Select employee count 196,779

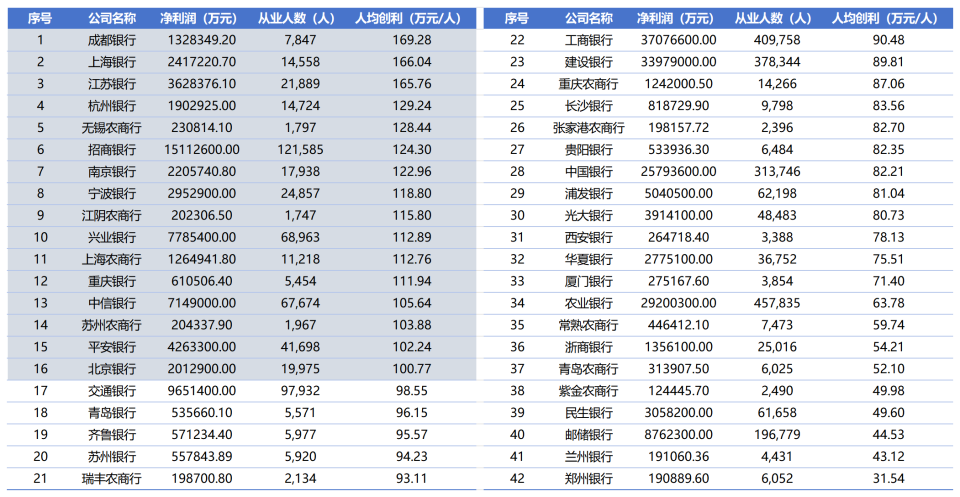(776, 435)
